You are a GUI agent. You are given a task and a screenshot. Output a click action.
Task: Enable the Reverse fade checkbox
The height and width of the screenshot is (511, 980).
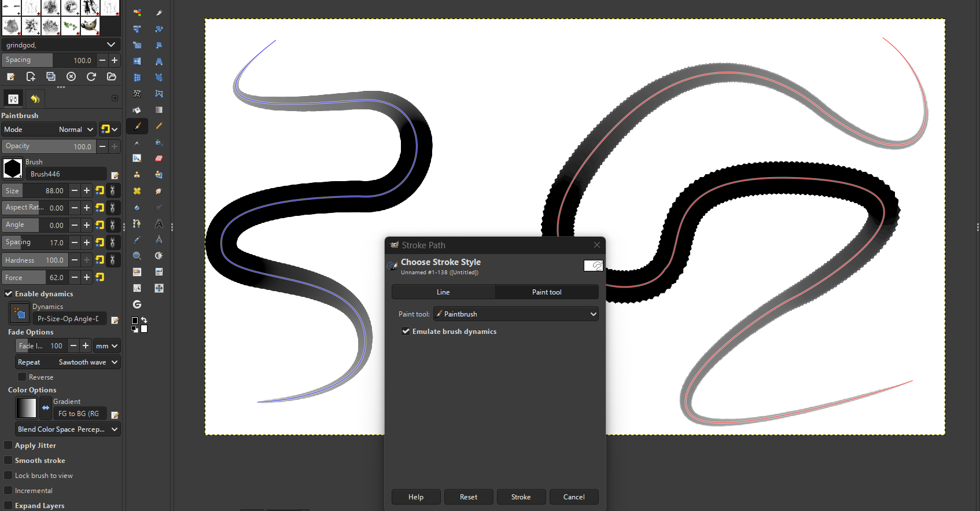coord(22,377)
